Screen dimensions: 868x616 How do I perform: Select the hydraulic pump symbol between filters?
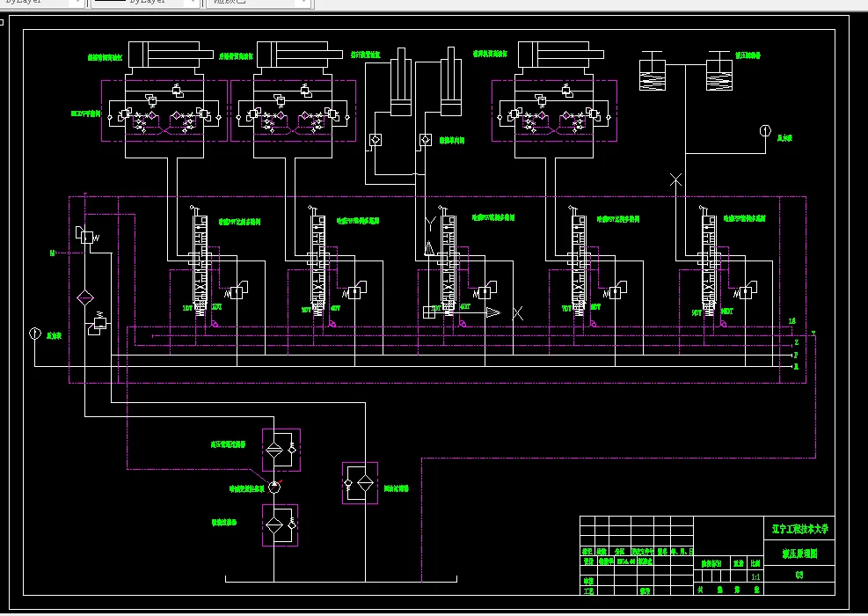pyautogui.click(x=274, y=487)
